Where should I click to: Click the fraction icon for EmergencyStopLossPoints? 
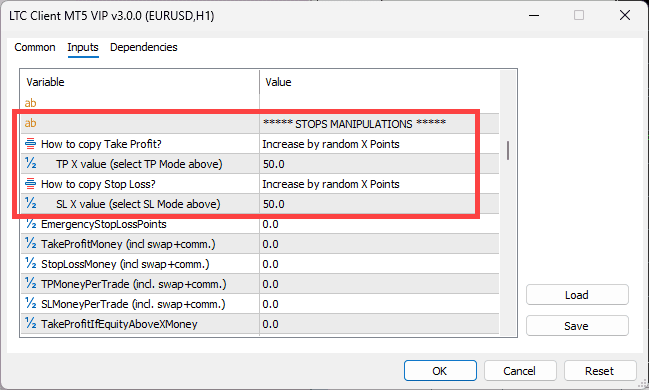coord(31,224)
